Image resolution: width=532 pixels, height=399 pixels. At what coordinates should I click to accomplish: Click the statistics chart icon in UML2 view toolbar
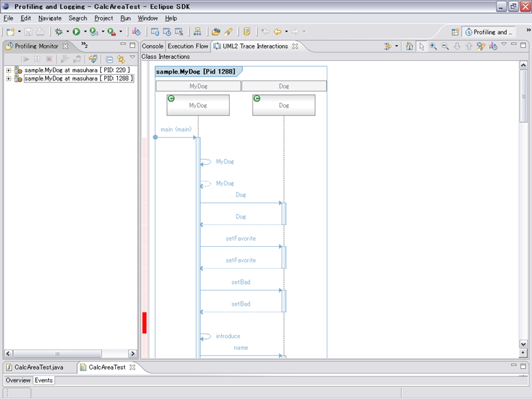[493, 46]
